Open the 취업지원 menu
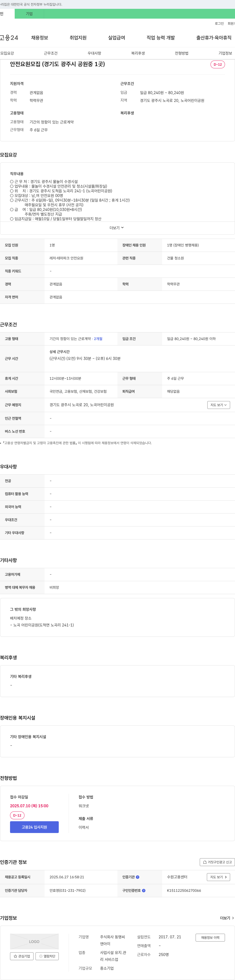This screenshot has height=980, width=235. pyautogui.click(x=78, y=38)
